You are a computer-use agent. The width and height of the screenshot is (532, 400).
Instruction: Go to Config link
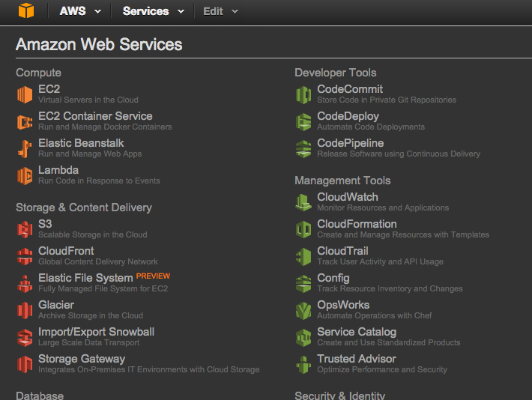tap(333, 278)
